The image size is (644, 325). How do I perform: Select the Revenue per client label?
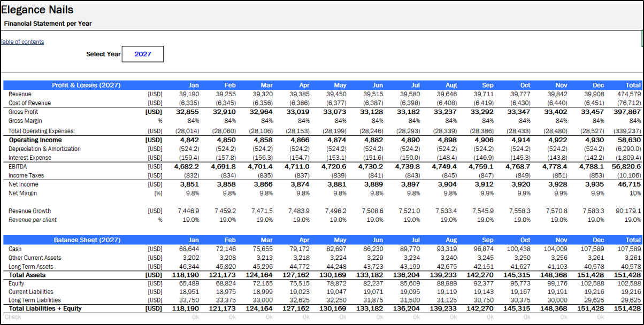pos(33,220)
